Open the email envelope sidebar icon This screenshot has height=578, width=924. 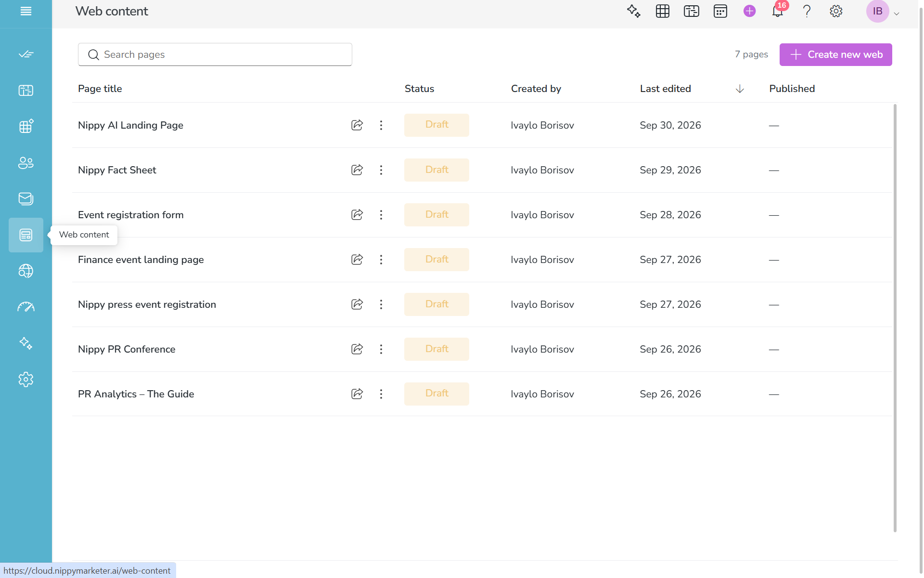(x=26, y=198)
